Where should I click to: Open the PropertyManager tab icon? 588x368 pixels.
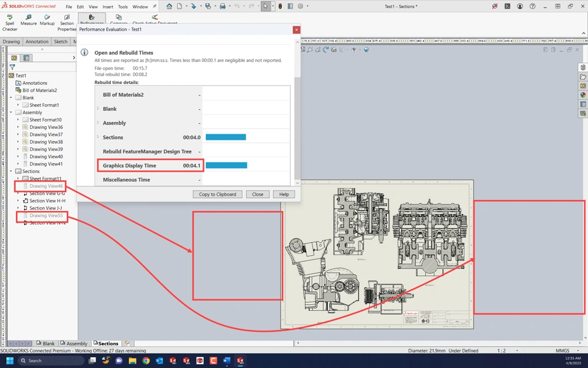(26, 58)
